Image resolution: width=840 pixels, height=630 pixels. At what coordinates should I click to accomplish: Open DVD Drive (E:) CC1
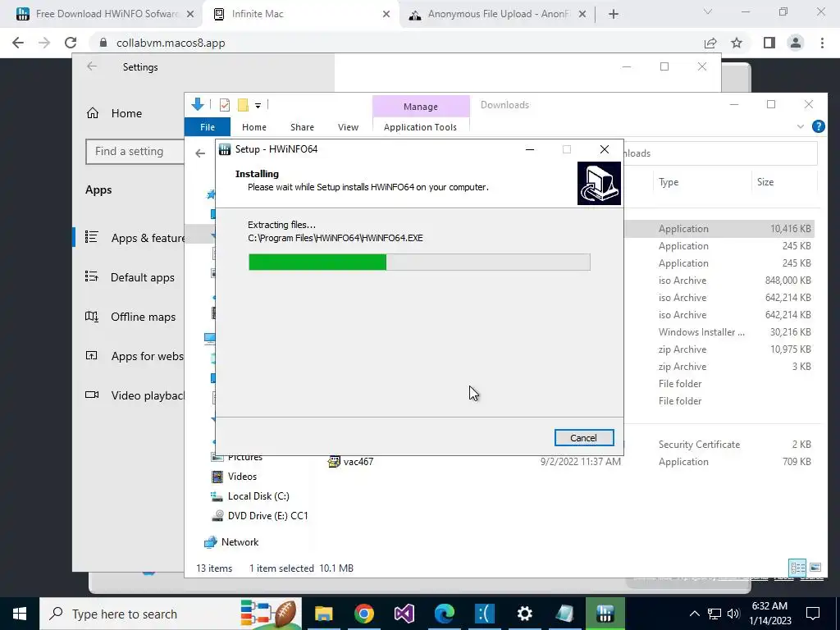pyautogui.click(x=268, y=516)
